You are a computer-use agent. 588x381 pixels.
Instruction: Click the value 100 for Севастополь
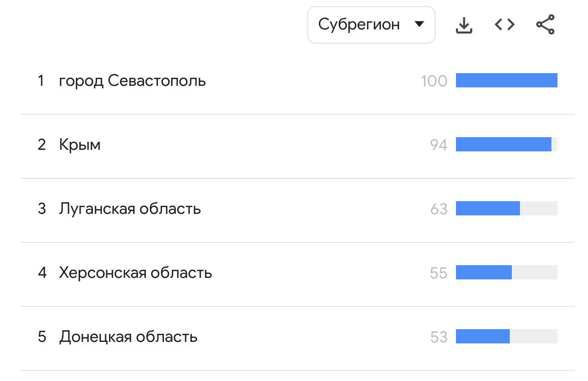pos(434,81)
